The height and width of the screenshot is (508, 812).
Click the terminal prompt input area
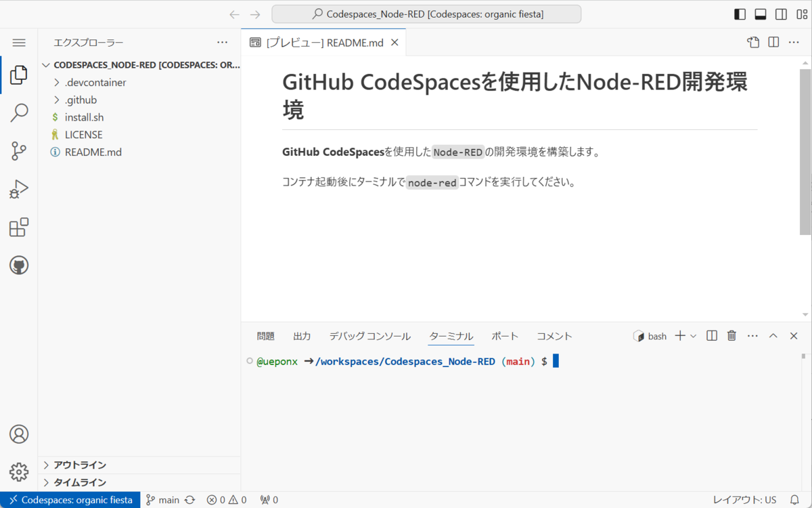556,362
